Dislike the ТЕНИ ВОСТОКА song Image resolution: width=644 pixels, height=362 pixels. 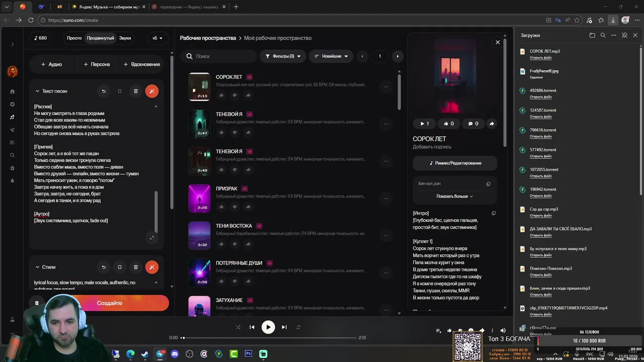tap(234, 244)
